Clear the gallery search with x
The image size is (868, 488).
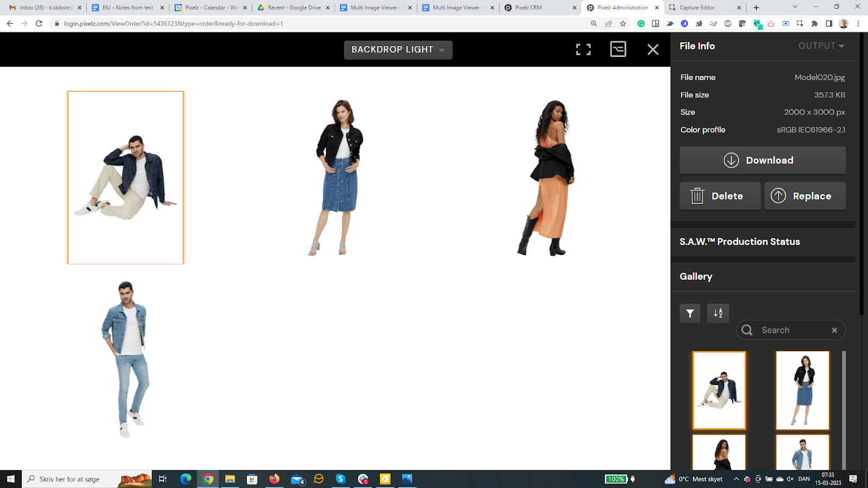pos(834,330)
